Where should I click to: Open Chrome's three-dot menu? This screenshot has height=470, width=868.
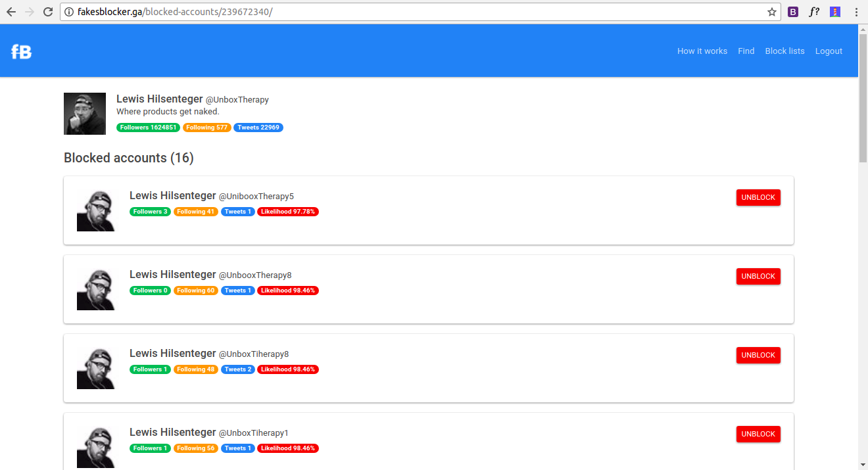click(856, 11)
